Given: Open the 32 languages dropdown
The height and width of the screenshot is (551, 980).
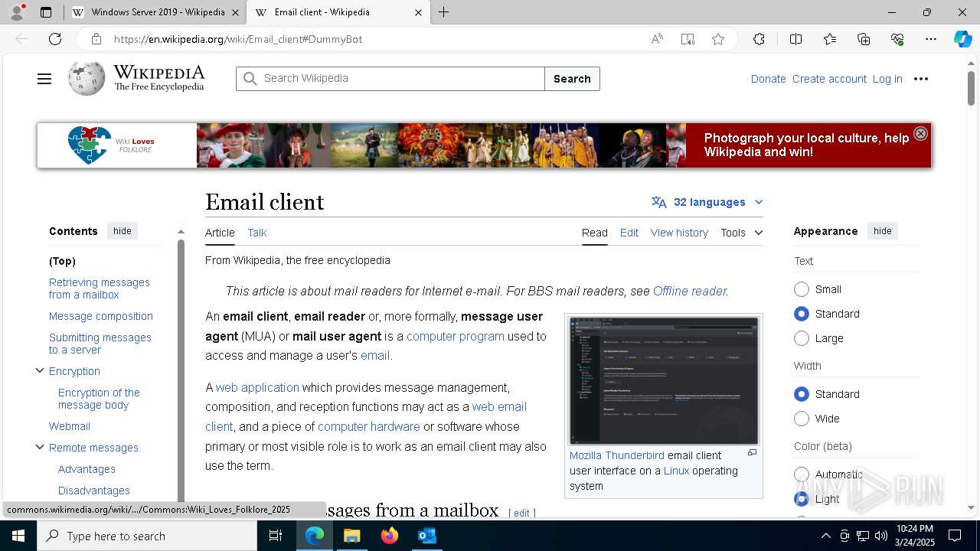Looking at the screenshot, I should pos(707,202).
